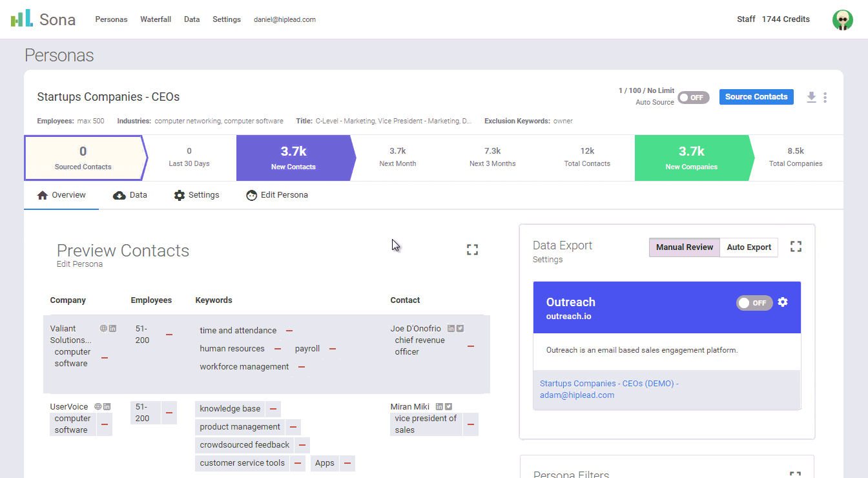Expand Preview Contacts panel to fullscreen
Viewport: 868px width, 478px height.
coord(472,249)
